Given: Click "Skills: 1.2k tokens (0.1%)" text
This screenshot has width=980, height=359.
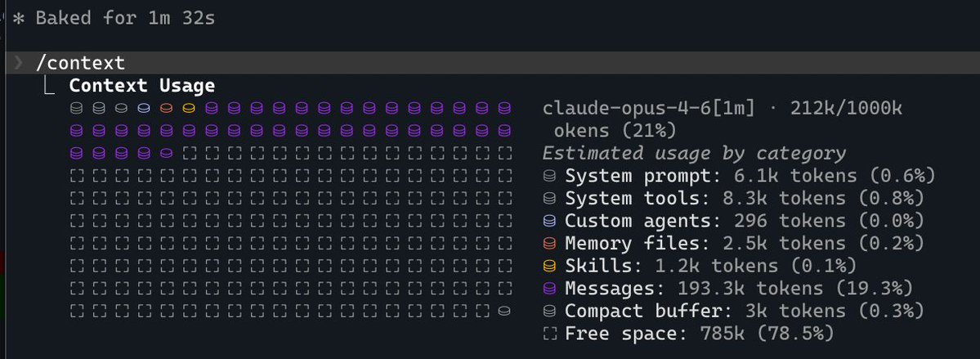Looking at the screenshot, I should (710, 267).
